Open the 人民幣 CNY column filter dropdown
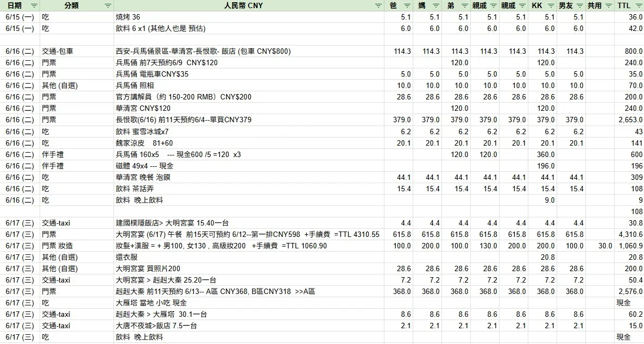This screenshot has width=644, height=344. coord(378,6)
